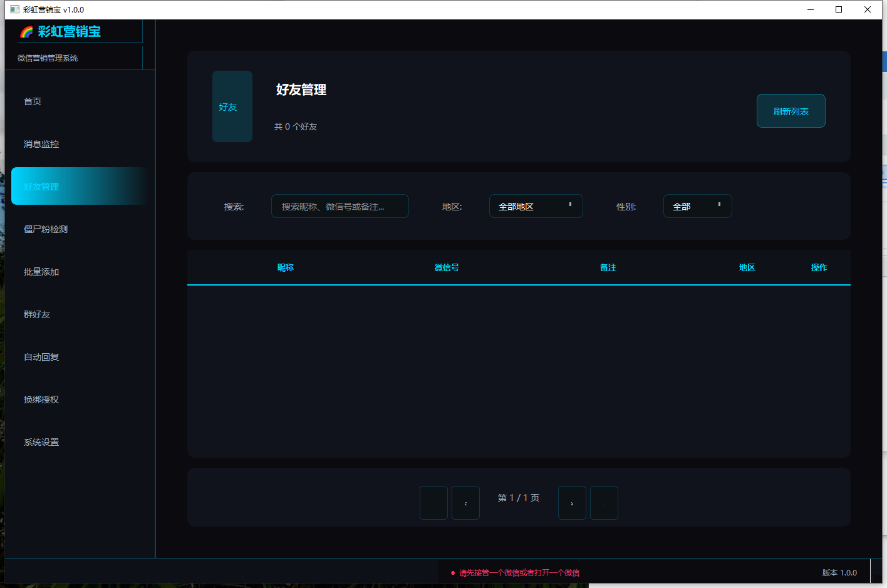Go to 自动回复 in the sidebar
887x588 pixels.
click(x=80, y=357)
